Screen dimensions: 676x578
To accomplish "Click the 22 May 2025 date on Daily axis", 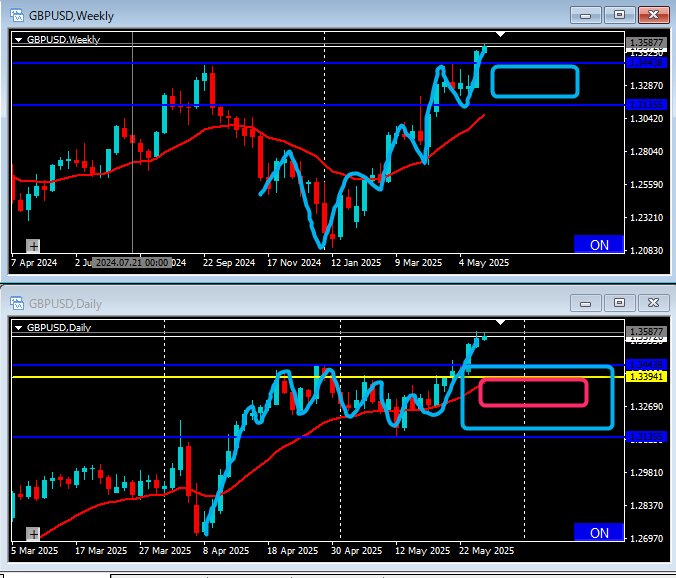I will (486, 550).
